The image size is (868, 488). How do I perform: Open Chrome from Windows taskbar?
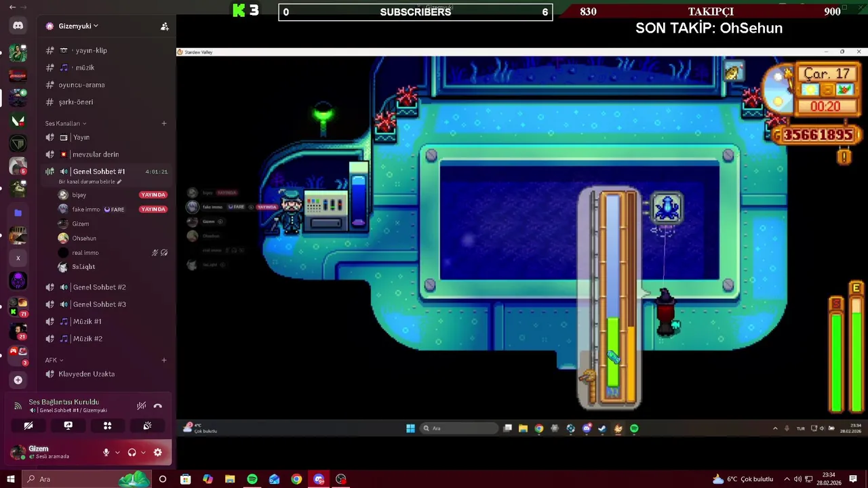[296, 479]
